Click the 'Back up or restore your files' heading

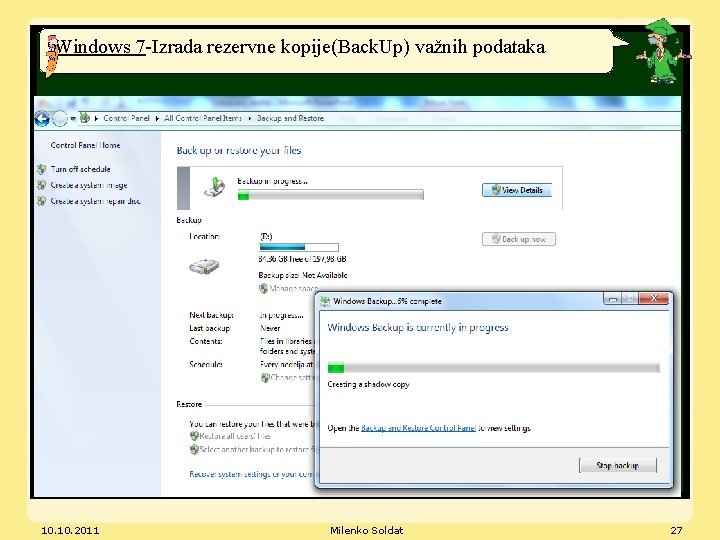(x=239, y=151)
